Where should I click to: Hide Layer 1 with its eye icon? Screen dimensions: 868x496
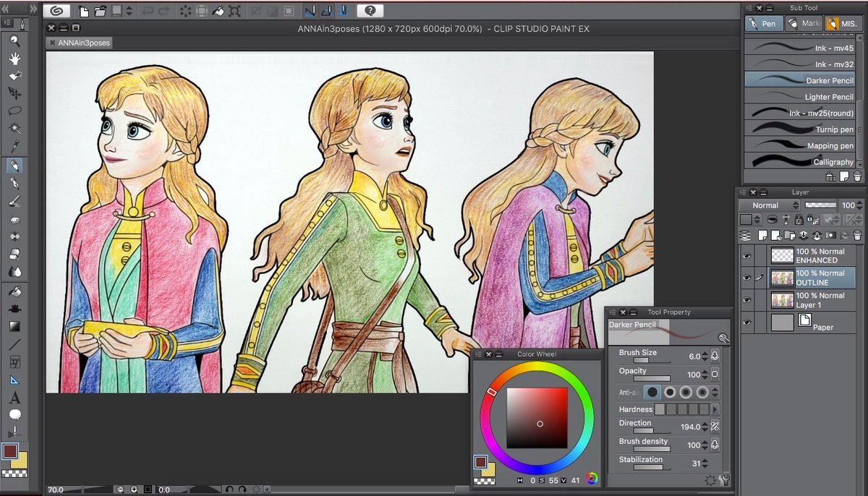pos(747,300)
